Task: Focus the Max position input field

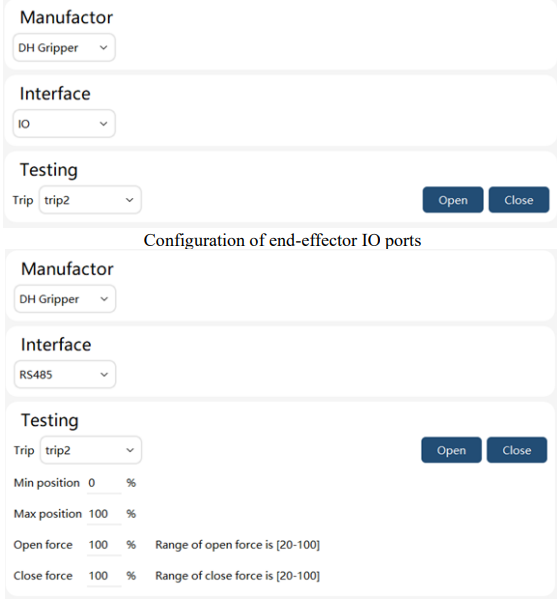Action: 104,514
